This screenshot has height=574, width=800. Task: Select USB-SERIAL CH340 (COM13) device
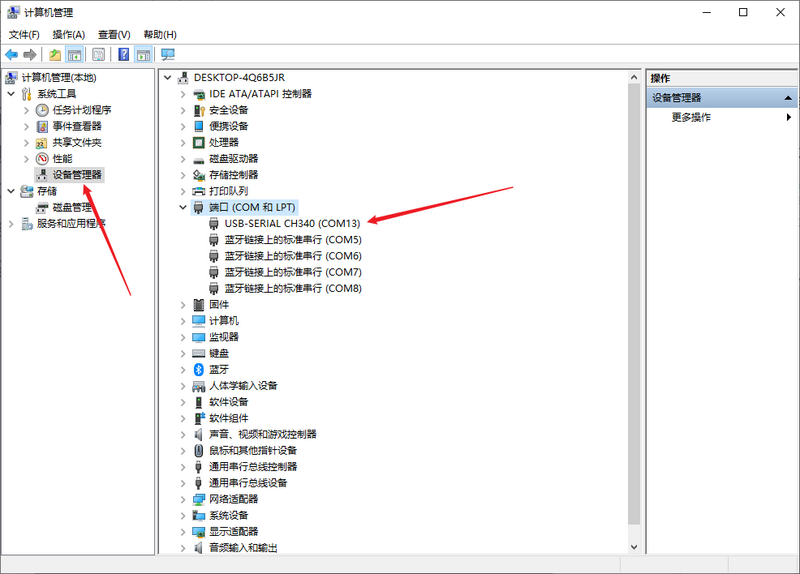pos(292,223)
